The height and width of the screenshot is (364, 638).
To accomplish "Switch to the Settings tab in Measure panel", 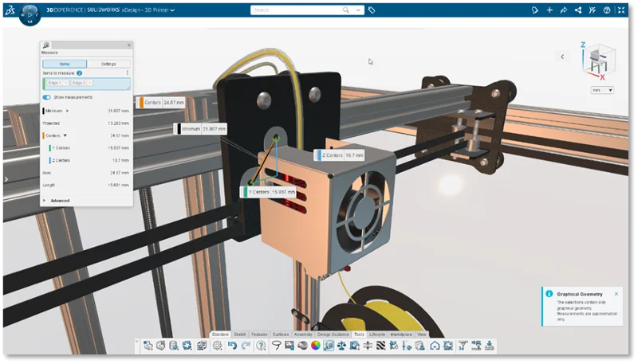I will (x=108, y=64).
